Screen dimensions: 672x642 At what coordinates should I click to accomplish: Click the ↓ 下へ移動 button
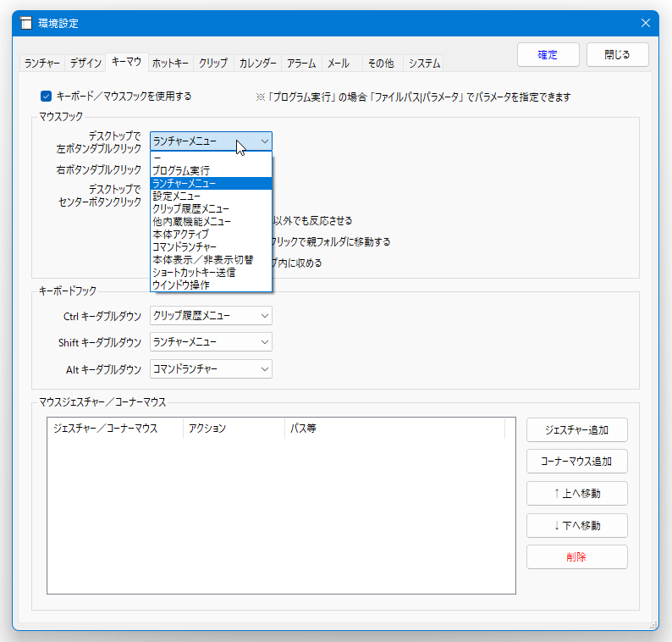(577, 525)
